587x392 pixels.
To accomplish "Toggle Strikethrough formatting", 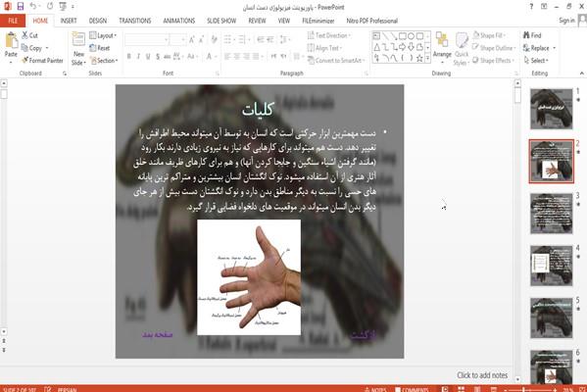I will pyautogui.click(x=167, y=56).
